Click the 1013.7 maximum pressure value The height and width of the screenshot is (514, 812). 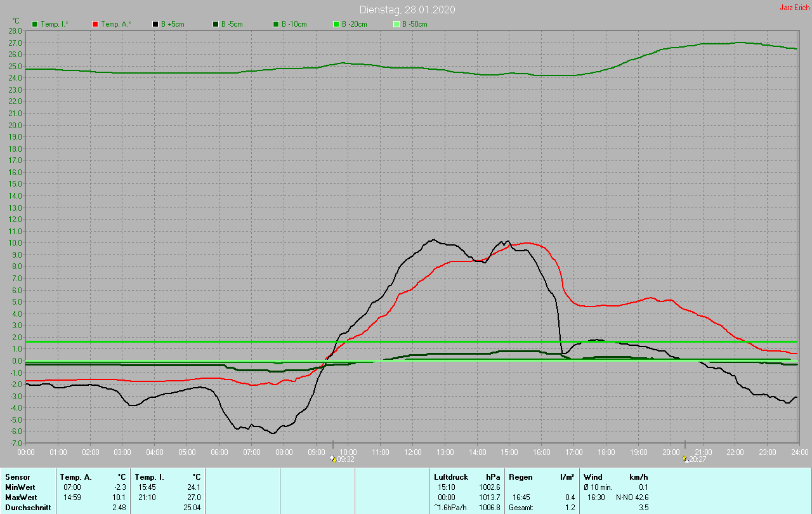489,497
